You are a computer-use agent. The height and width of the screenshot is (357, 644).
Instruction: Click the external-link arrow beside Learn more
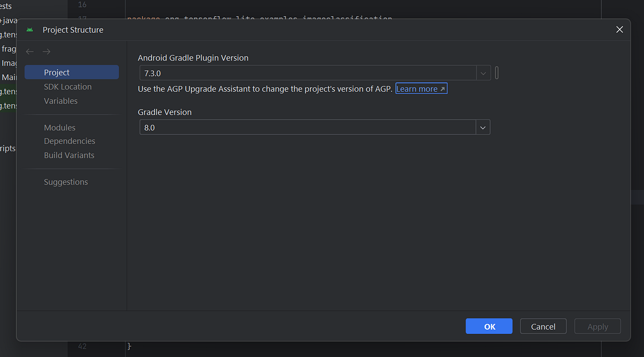[x=442, y=88]
